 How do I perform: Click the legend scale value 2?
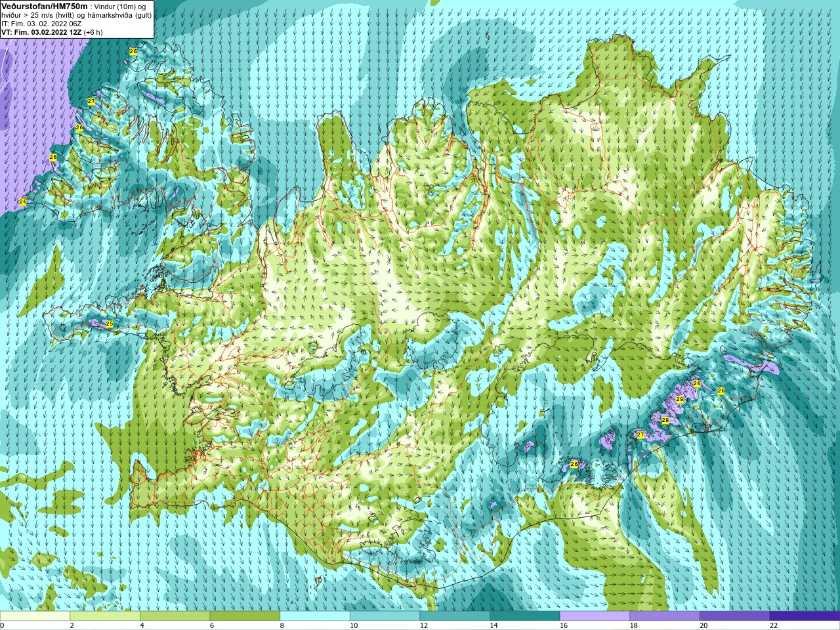click(72, 625)
